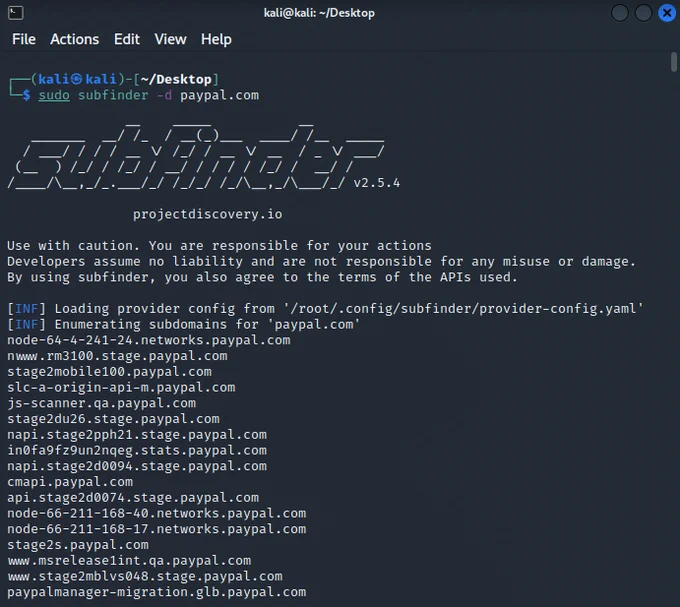Click the underlined 'sudo' command word
The height and width of the screenshot is (607, 680).
point(54,95)
